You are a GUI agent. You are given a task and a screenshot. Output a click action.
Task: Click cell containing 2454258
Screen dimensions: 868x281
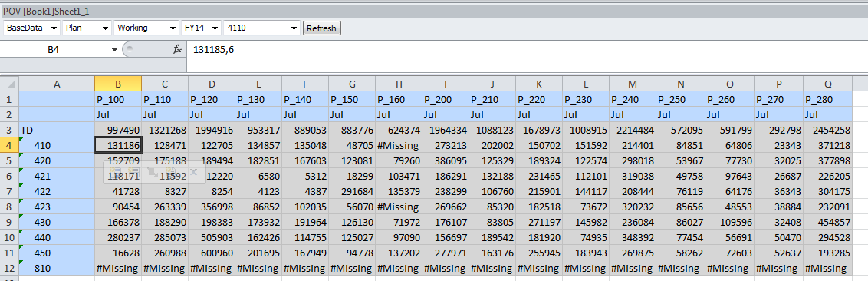pyautogui.click(x=827, y=130)
